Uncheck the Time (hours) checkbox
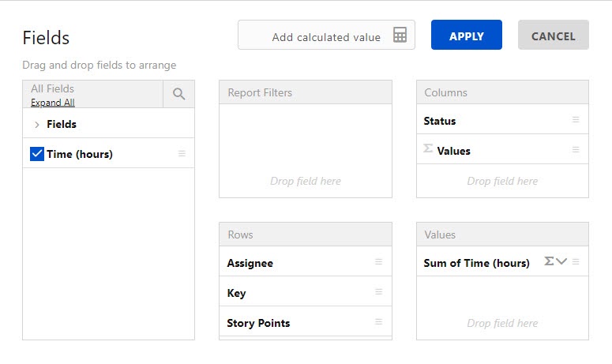The image size is (612, 364). 36,154
